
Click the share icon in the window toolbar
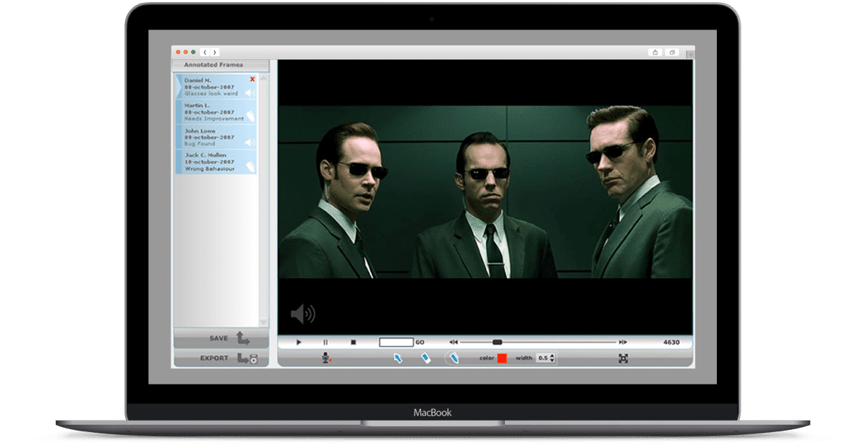point(655,52)
